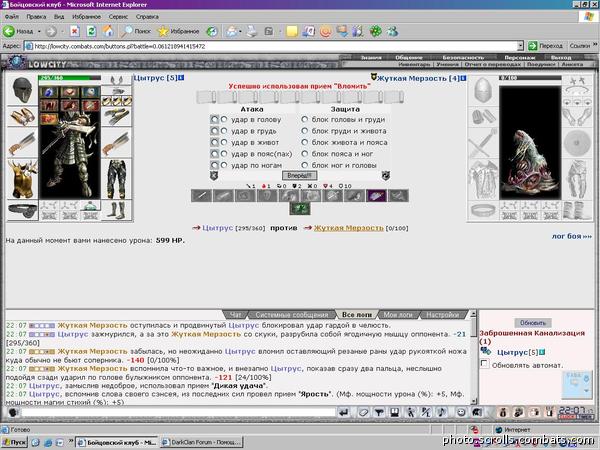Click the printer icon in the IE toolbar
This screenshot has width=600, height=450.
click(x=251, y=31)
